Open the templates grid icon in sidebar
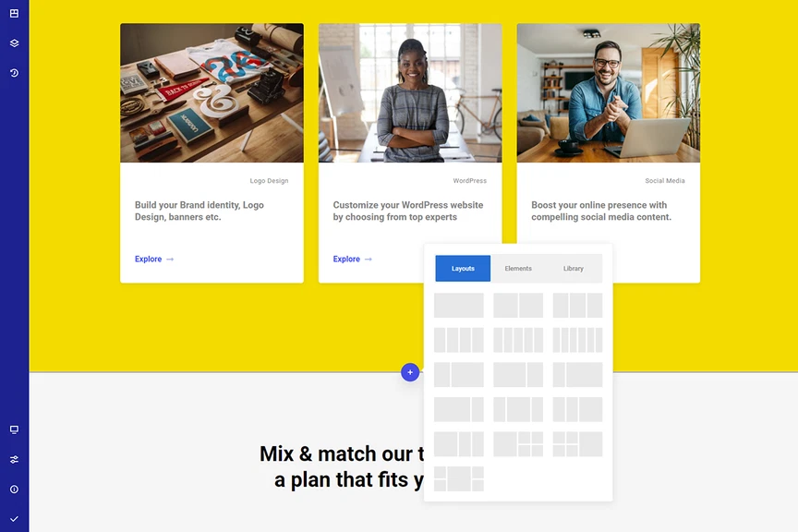Viewport: 798px width, 532px height. pyautogui.click(x=14, y=13)
